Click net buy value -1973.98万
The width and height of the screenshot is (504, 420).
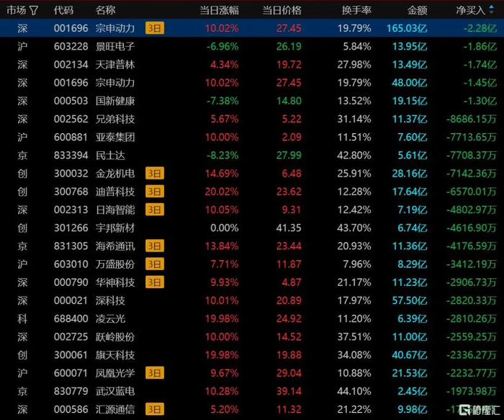pyautogui.click(x=471, y=391)
